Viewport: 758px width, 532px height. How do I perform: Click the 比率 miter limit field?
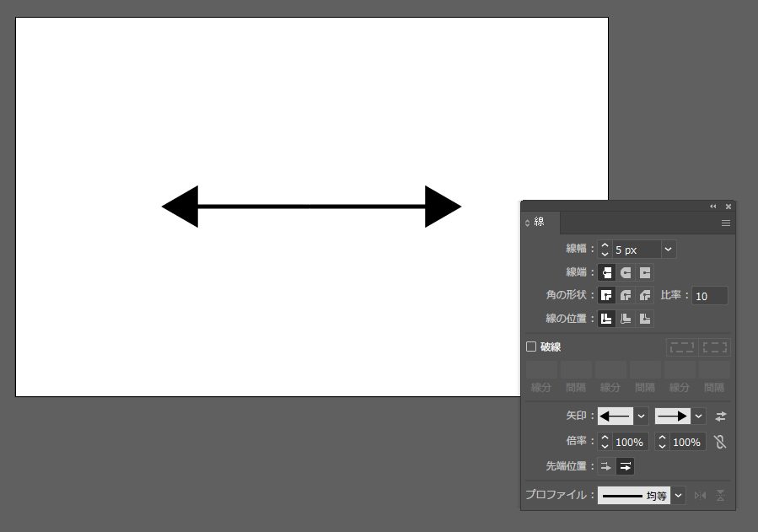[x=709, y=296]
